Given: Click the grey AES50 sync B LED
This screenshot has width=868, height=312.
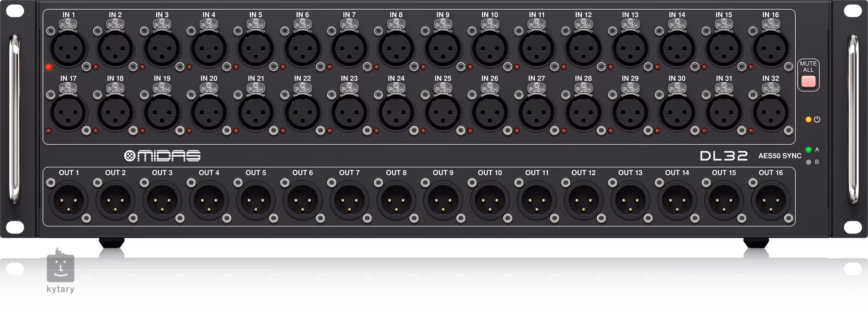Looking at the screenshot, I should [808, 162].
